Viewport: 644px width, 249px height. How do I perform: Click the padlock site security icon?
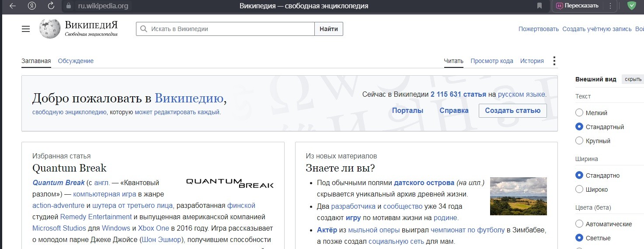click(68, 6)
